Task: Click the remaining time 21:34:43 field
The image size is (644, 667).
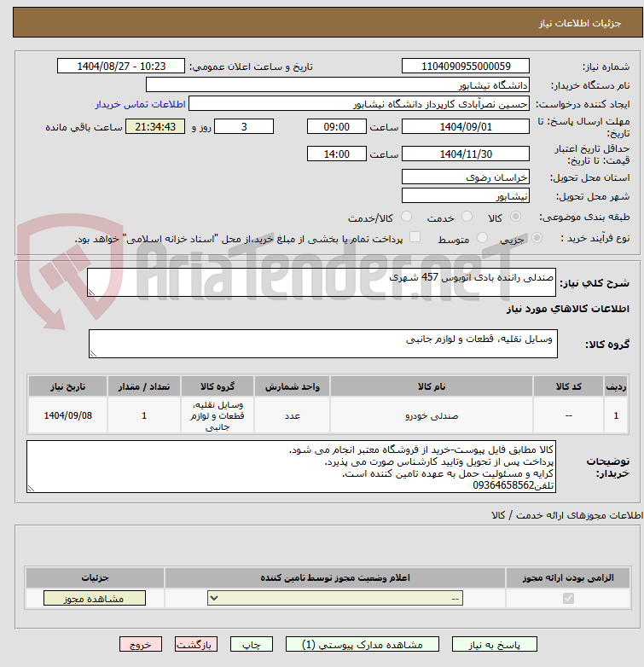Action: pyautogui.click(x=155, y=127)
